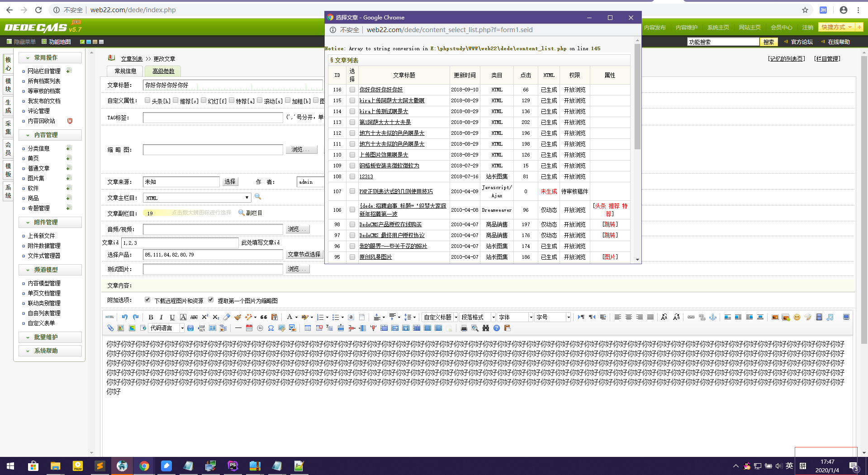The width and height of the screenshot is (868, 475).
Task: Click the eraser remove-format icon
Action: point(227,317)
